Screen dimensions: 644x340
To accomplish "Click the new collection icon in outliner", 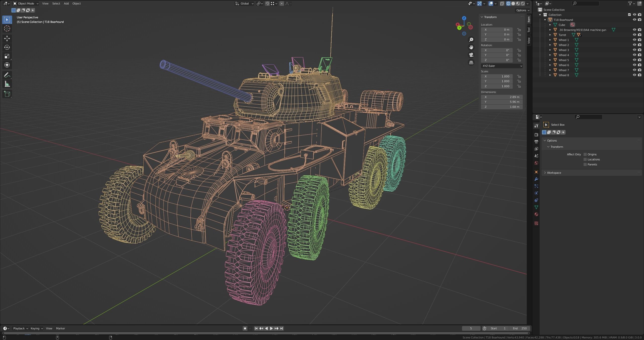I will (640, 4).
